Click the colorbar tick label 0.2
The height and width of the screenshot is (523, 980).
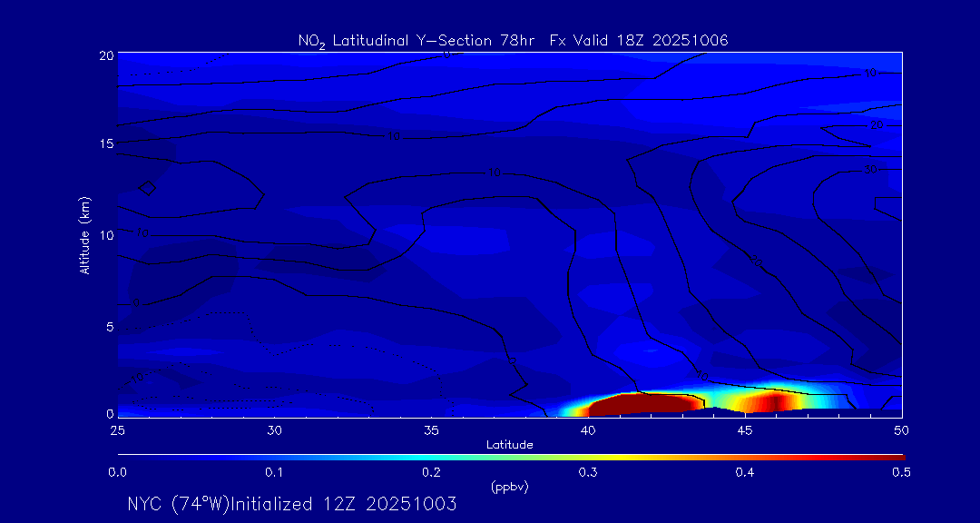(431, 472)
